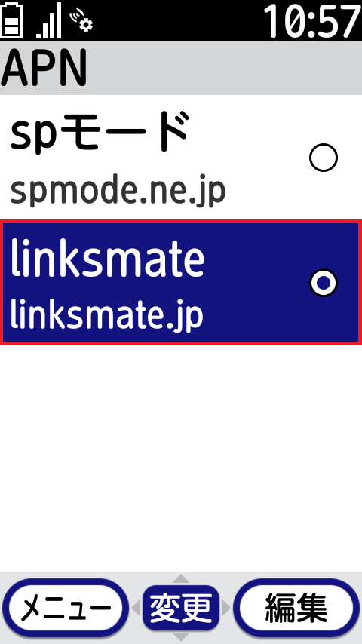Tap the signal strength bars icon
This screenshot has width=362, height=644.
(49, 20)
